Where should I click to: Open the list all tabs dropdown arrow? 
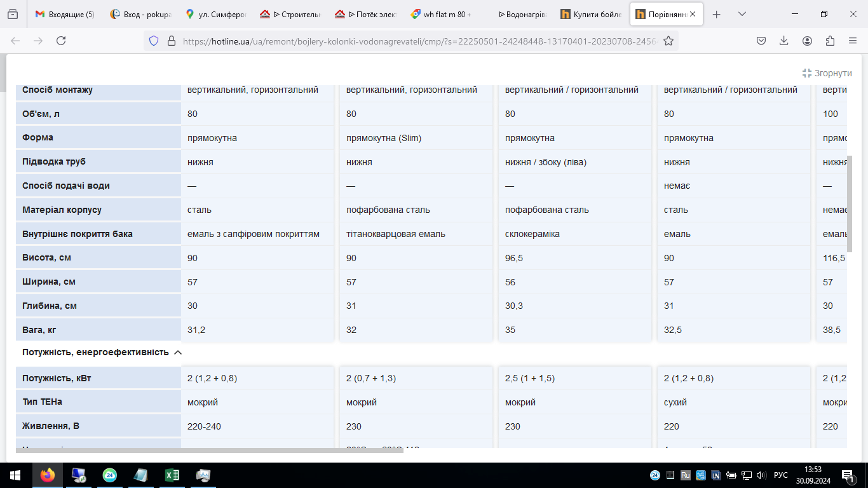[742, 14]
